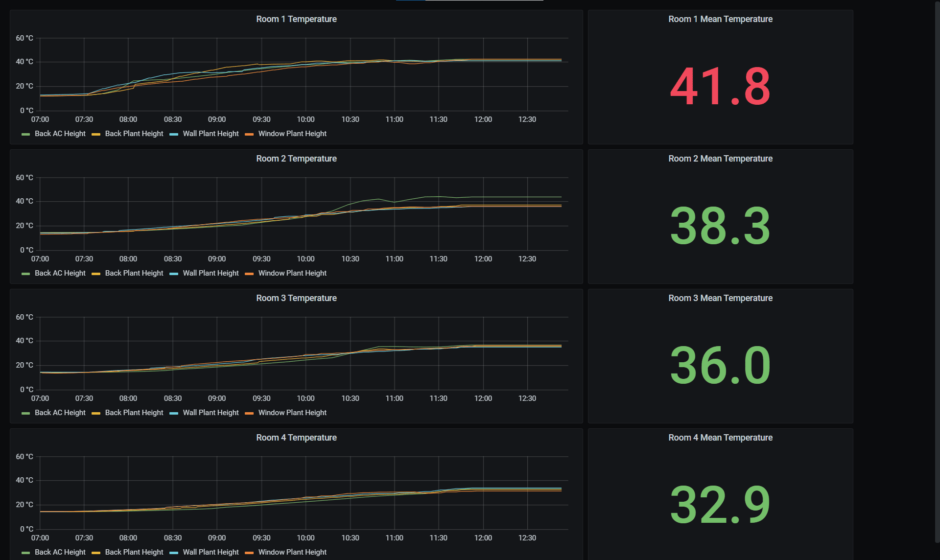The width and height of the screenshot is (940, 560).
Task: Toggle the Window Plant Height series in Room 2
Action: tap(292, 273)
